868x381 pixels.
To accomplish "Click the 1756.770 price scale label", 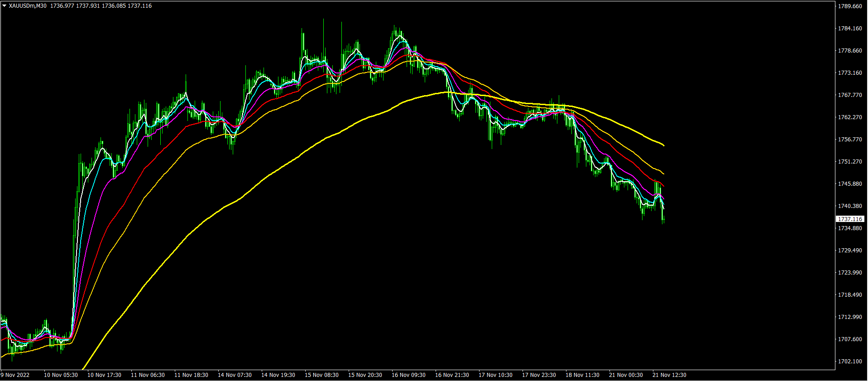I will (x=850, y=140).
